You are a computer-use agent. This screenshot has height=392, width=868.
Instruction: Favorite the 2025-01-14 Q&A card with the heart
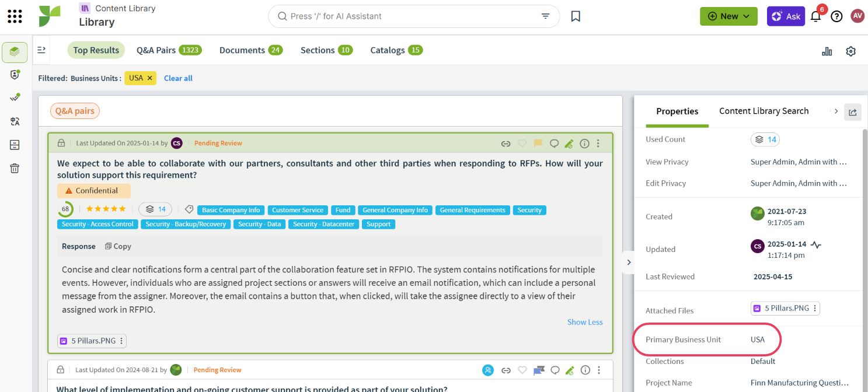pos(522,143)
